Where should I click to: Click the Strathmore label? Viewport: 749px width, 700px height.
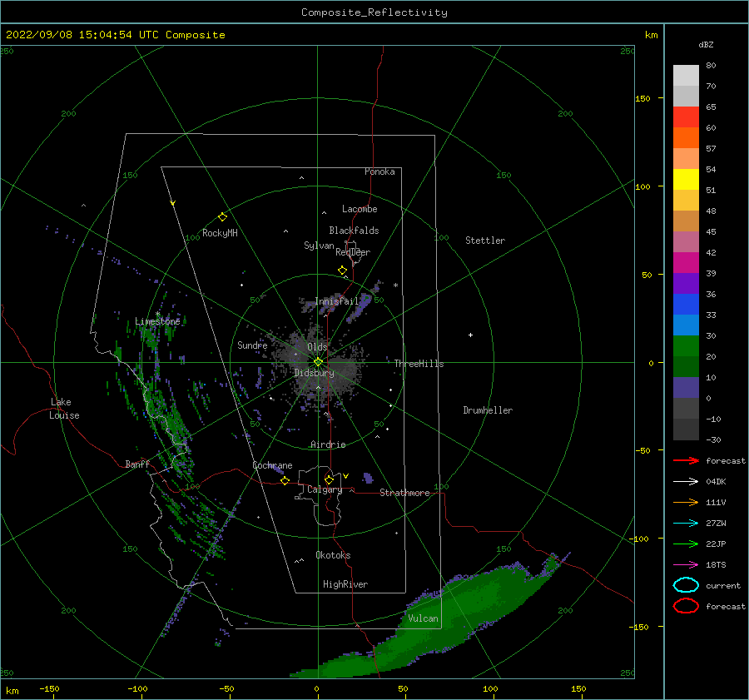(404, 493)
